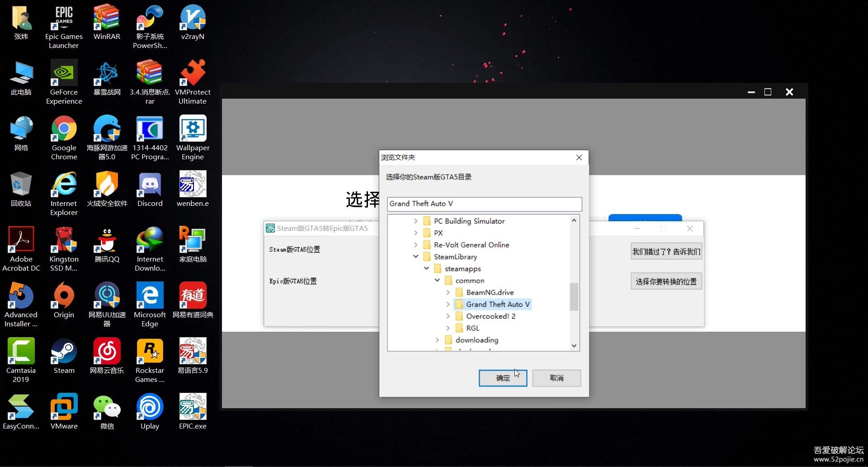
Task: Select the 此电脑 desktop icon
Action: click(x=21, y=78)
